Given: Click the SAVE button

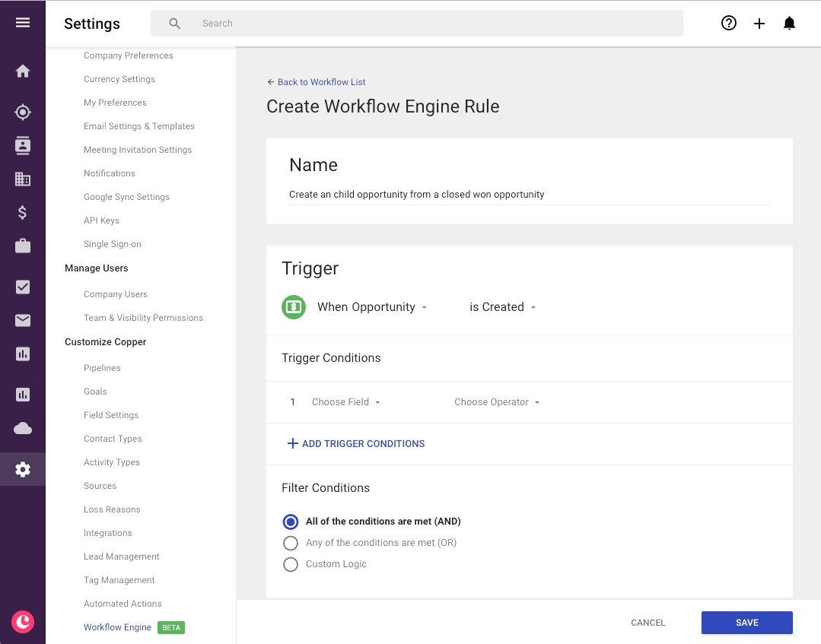Looking at the screenshot, I should [746, 623].
